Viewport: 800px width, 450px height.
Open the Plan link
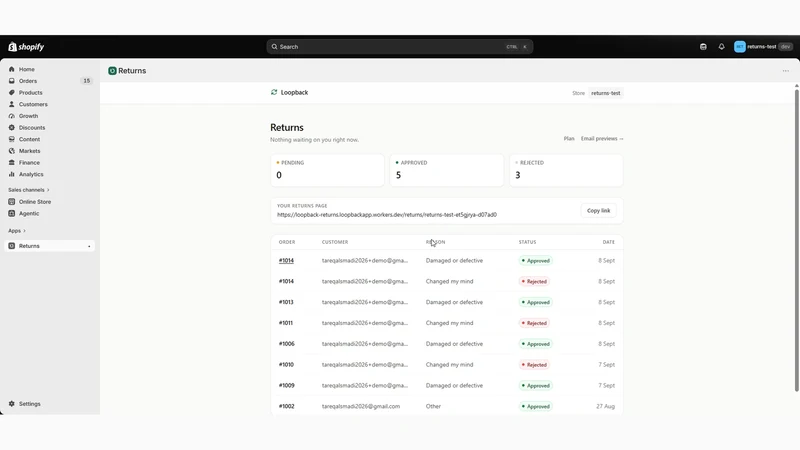pyautogui.click(x=569, y=139)
